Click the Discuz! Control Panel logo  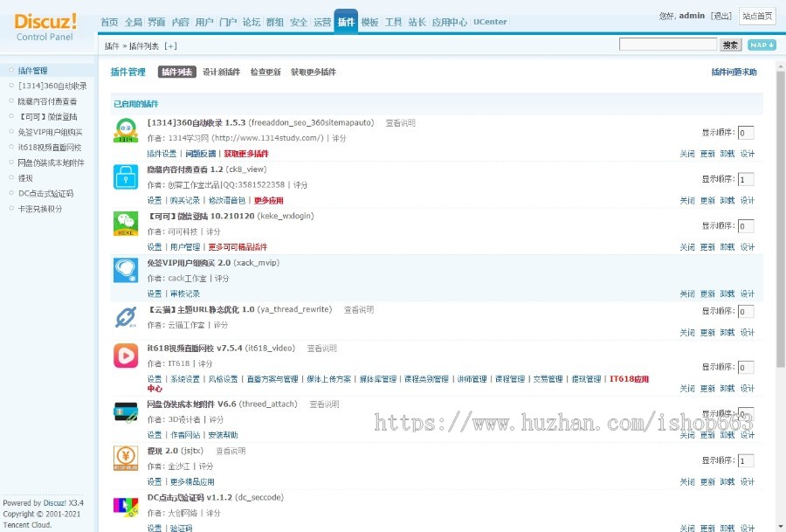[45, 26]
